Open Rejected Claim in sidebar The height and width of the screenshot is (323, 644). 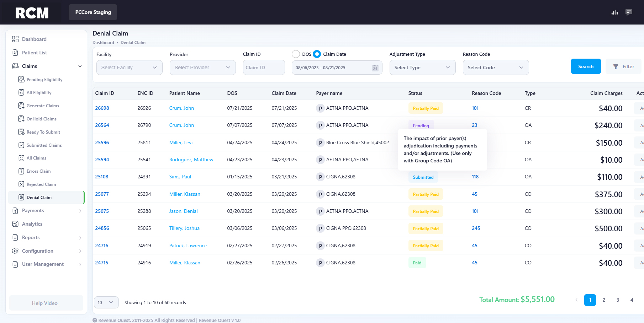[41, 184]
